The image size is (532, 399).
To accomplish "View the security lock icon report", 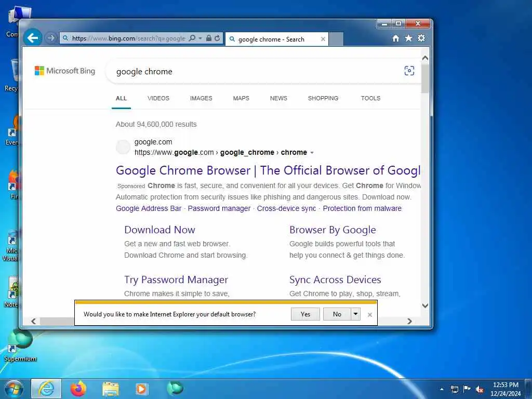I will 209,38.
